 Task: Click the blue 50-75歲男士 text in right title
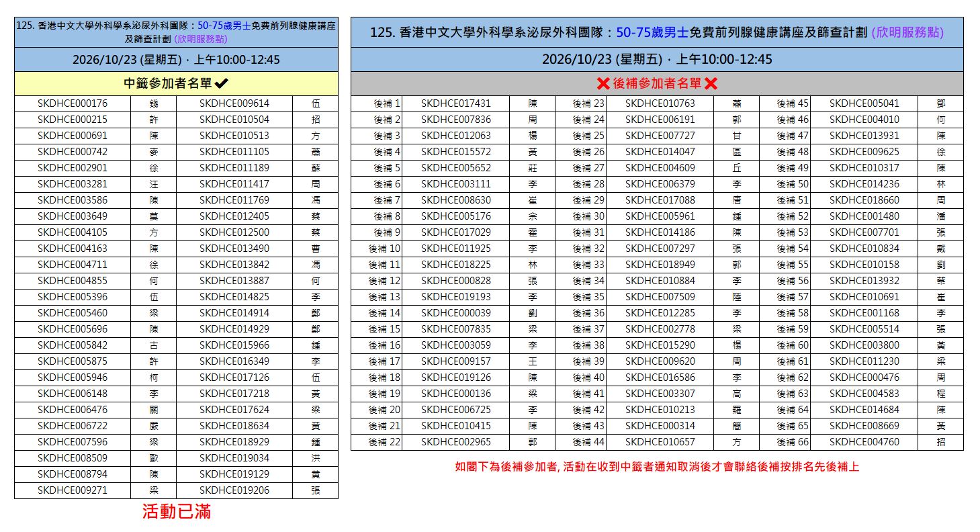(x=652, y=32)
